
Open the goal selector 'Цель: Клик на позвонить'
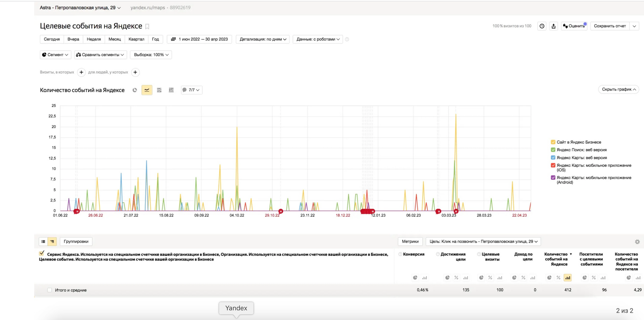pos(483,241)
